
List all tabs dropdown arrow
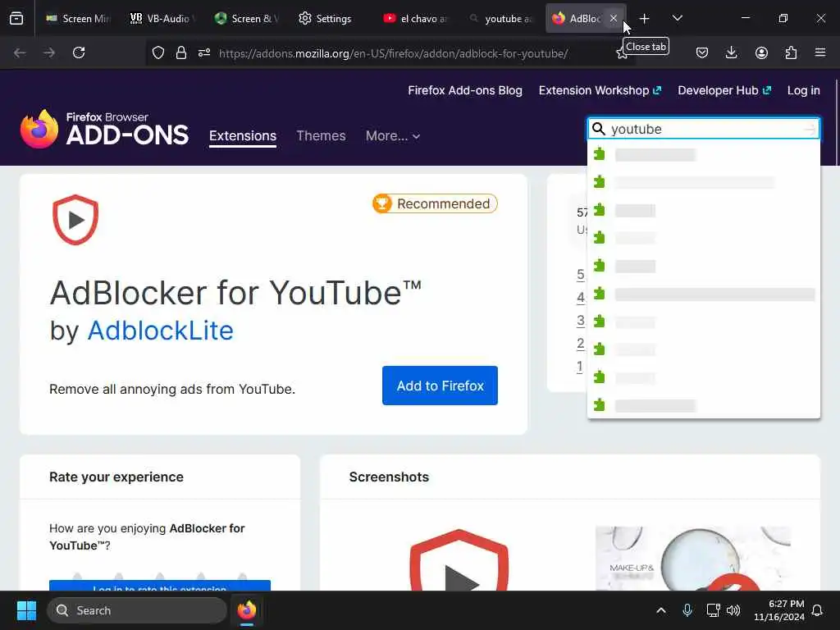[x=677, y=18]
